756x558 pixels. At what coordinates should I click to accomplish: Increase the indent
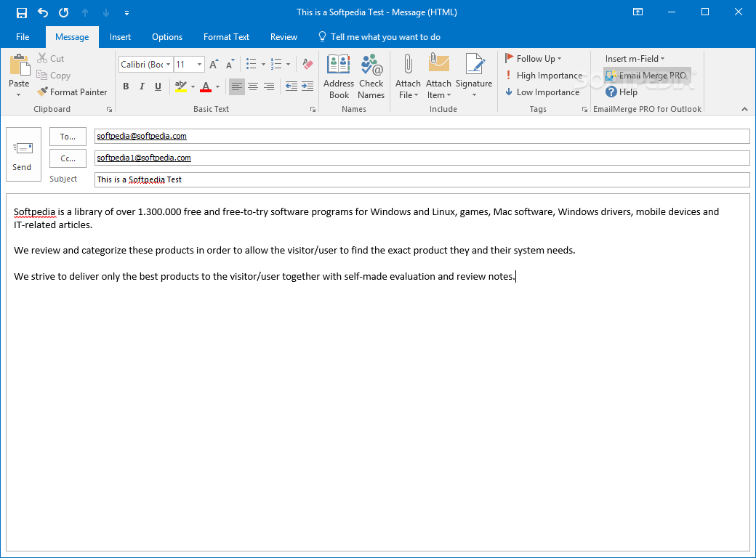pos(307,86)
